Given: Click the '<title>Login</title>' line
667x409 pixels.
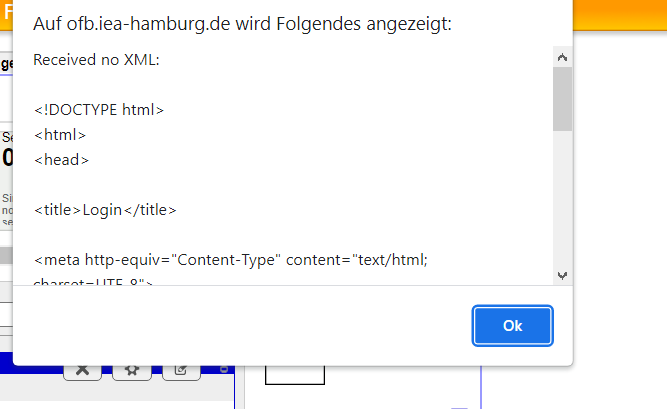Looking at the screenshot, I should click(x=105, y=210).
